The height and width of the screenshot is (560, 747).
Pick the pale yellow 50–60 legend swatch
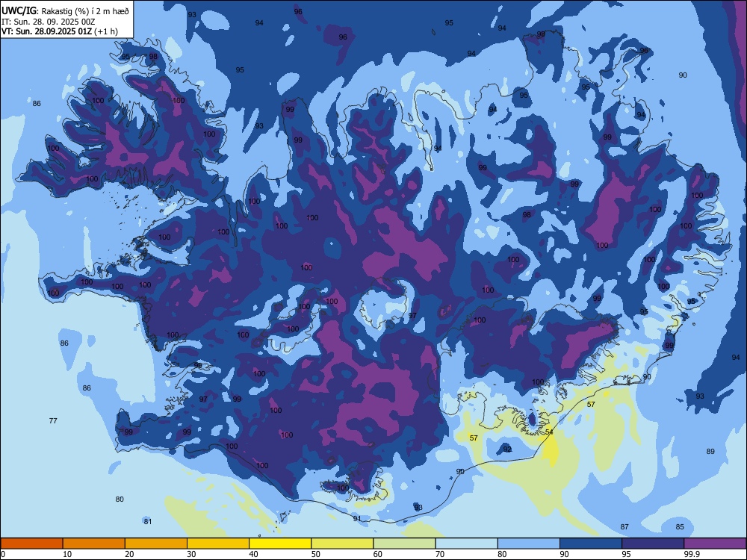(342, 544)
